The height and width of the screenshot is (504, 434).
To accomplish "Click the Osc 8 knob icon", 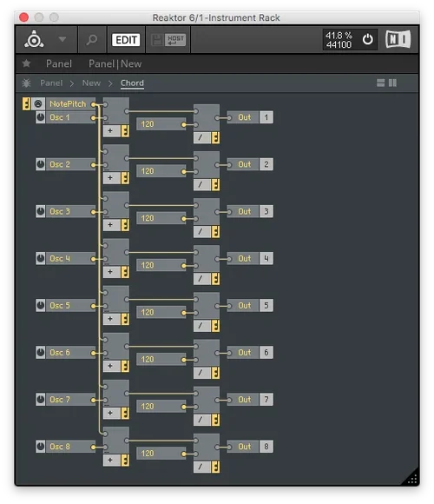I will click(41, 447).
